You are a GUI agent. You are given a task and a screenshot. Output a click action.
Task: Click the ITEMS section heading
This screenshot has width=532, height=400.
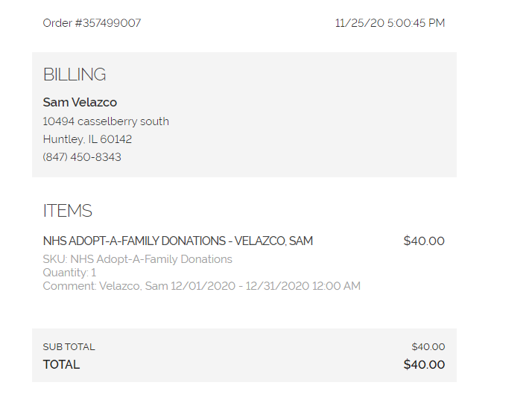pos(68,211)
